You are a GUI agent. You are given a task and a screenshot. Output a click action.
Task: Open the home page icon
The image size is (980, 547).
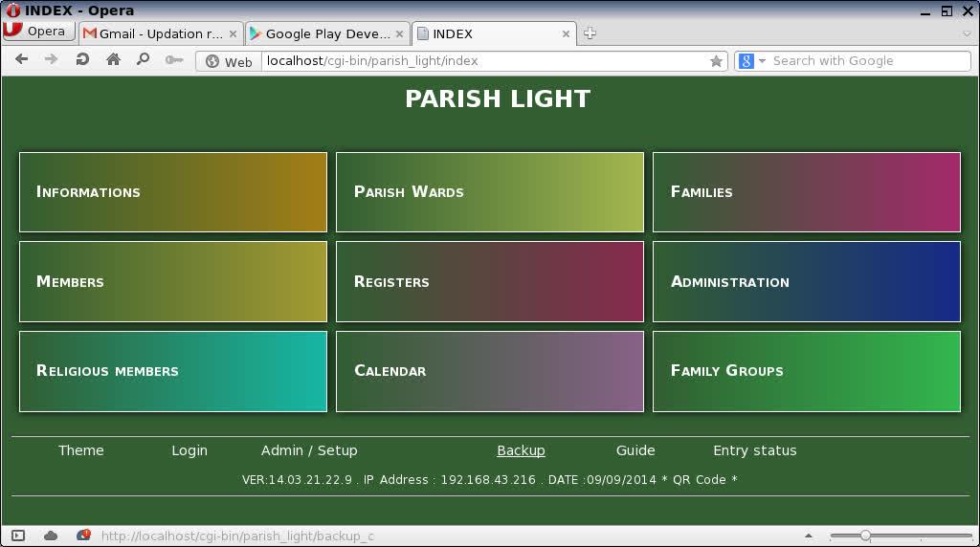coord(113,59)
